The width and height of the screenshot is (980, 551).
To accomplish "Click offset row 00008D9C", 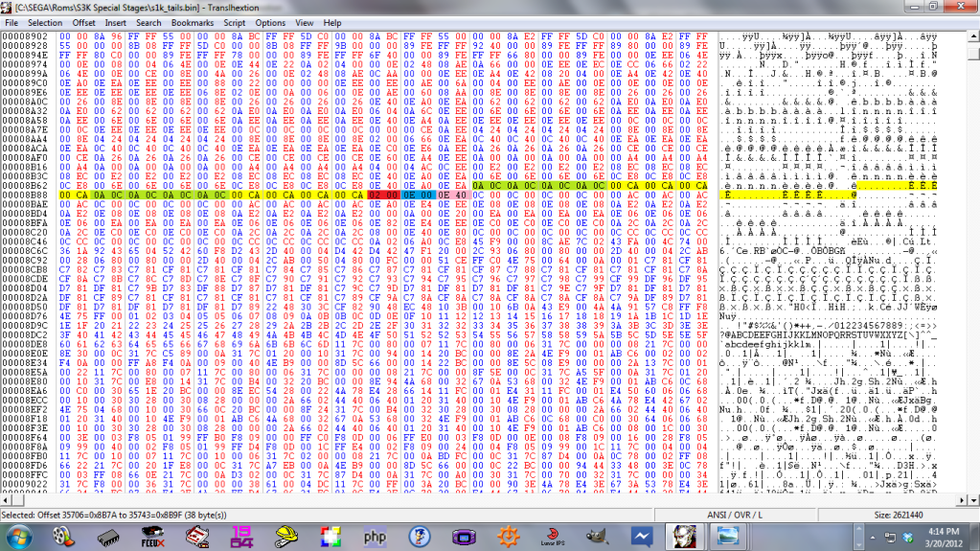I will 25,326.
